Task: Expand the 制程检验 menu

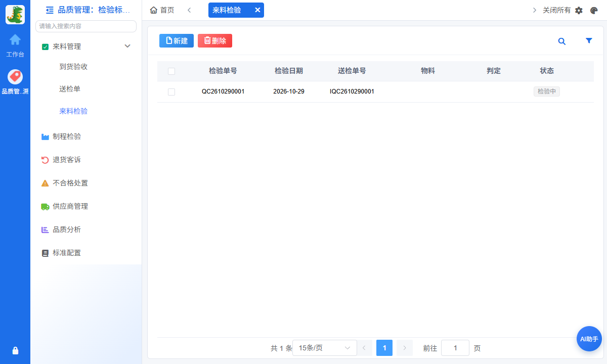Action: [86, 136]
